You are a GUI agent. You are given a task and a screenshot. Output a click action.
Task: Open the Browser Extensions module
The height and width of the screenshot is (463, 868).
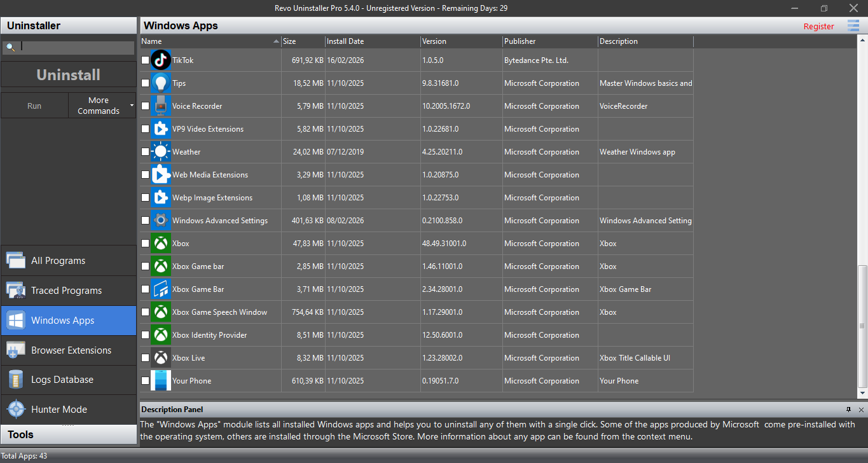point(69,350)
